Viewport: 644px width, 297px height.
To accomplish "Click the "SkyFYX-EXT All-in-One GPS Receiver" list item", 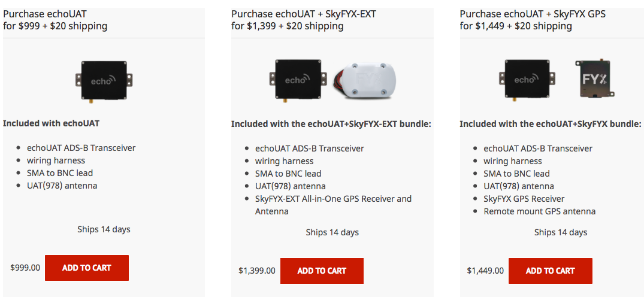I will (333, 199).
